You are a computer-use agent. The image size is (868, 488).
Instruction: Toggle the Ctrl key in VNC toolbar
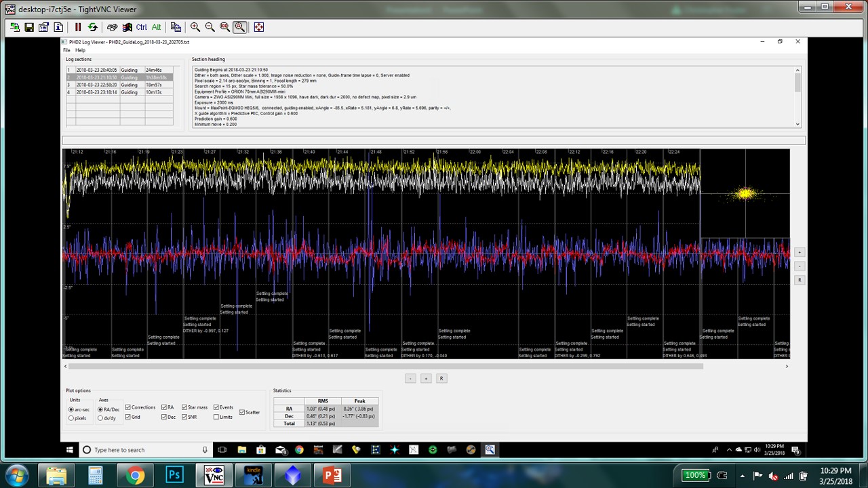click(x=141, y=27)
